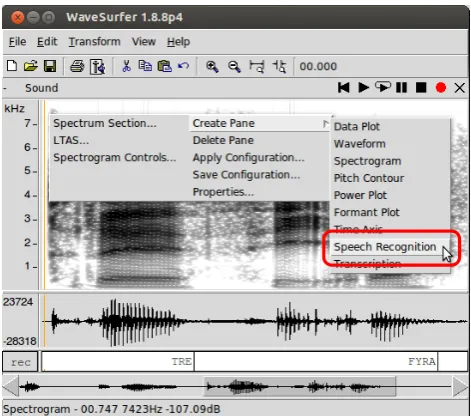Save the sound with the floppy icon
This screenshot has height=416, width=471.
[x=50, y=66]
